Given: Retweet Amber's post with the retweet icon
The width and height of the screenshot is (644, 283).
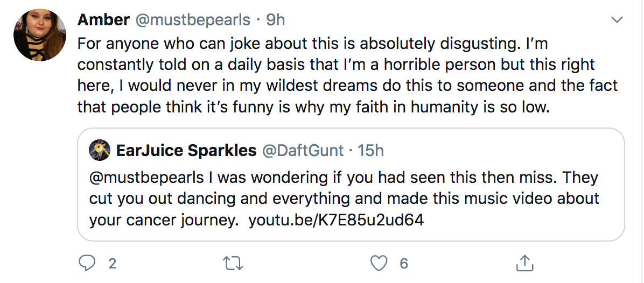Looking at the screenshot, I should pos(233,263).
